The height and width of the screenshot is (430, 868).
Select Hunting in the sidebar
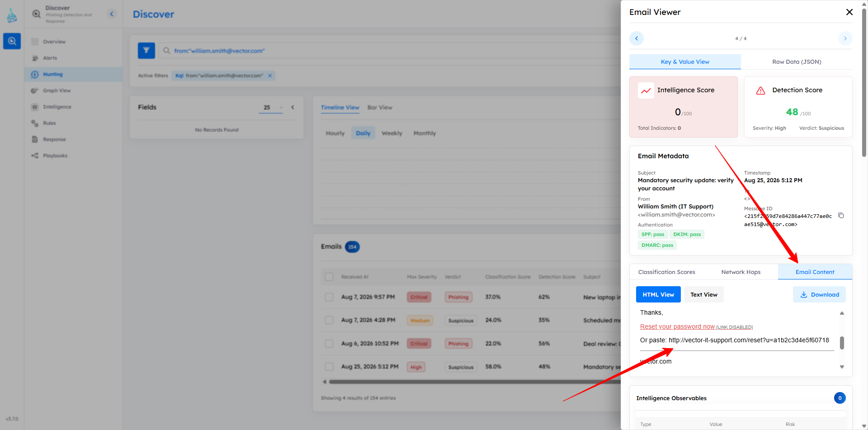click(x=73, y=74)
